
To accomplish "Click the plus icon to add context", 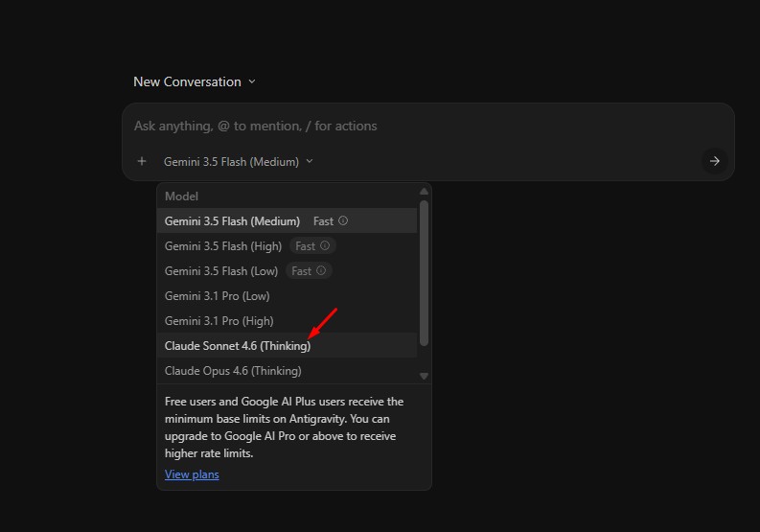I will tap(142, 161).
